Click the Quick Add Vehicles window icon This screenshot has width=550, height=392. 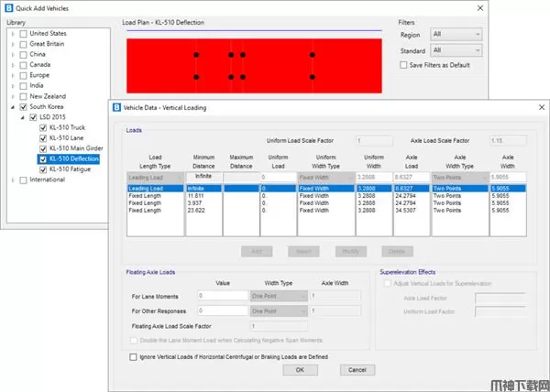click(x=10, y=7)
